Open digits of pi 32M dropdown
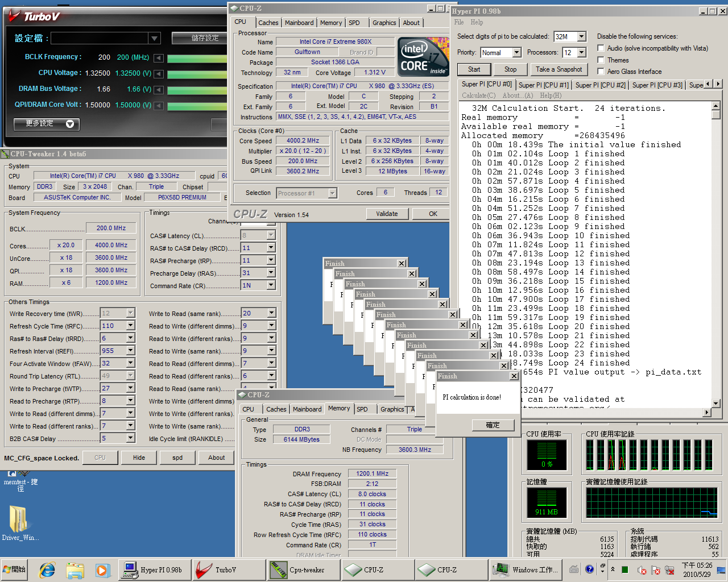Image resolution: width=728 pixels, height=582 pixels. tap(581, 36)
